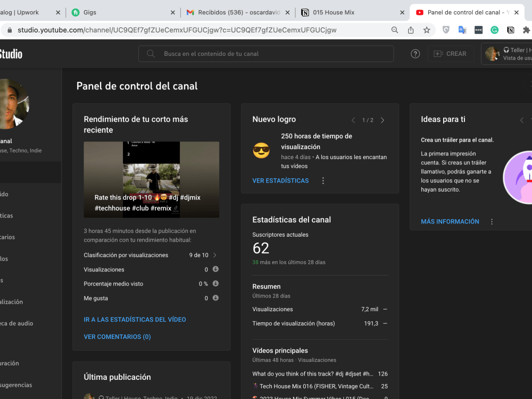Click the CREAR button

tap(451, 54)
